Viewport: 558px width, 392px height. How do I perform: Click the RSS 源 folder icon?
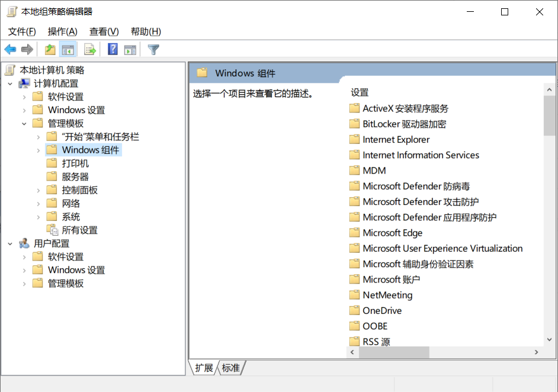[354, 342]
